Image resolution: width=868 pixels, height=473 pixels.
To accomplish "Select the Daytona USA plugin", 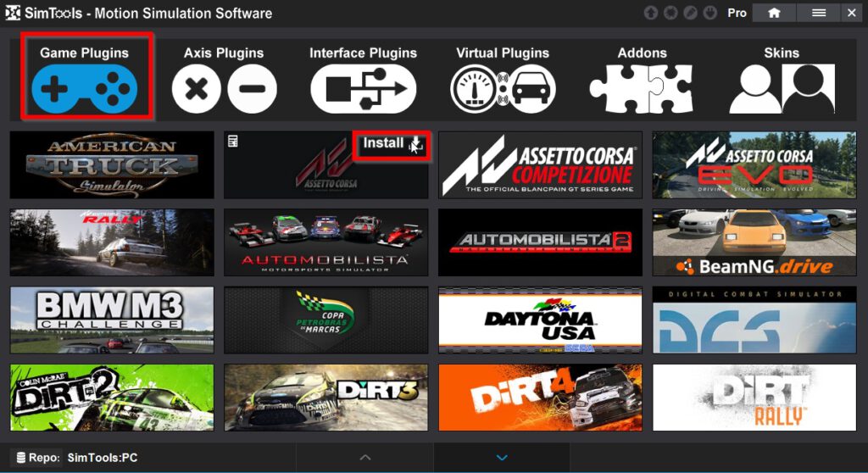I will 540,320.
